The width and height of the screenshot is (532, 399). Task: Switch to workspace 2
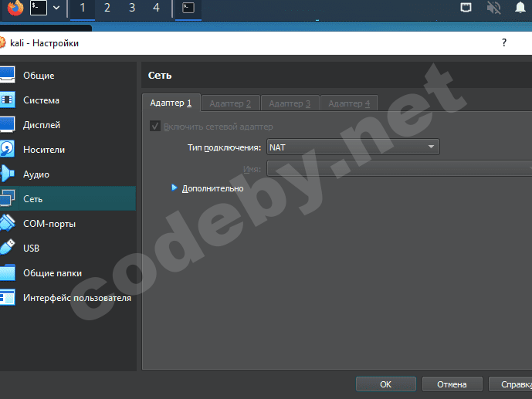107,8
